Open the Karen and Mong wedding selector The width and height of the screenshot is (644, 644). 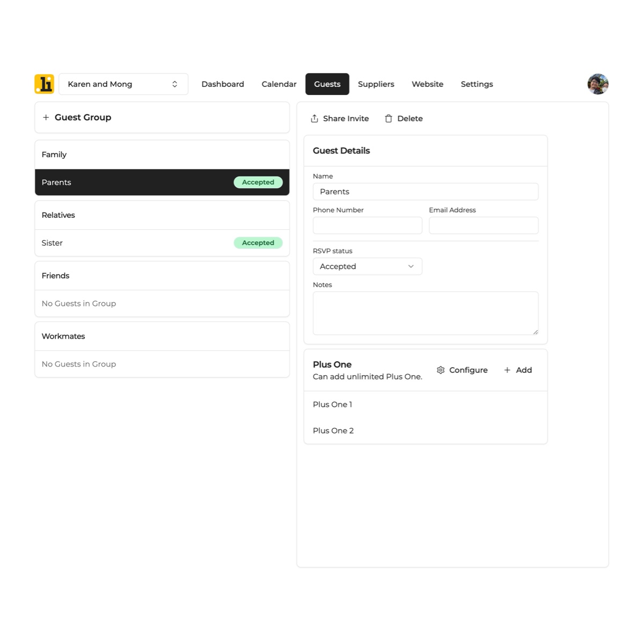pyautogui.click(x=123, y=84)
